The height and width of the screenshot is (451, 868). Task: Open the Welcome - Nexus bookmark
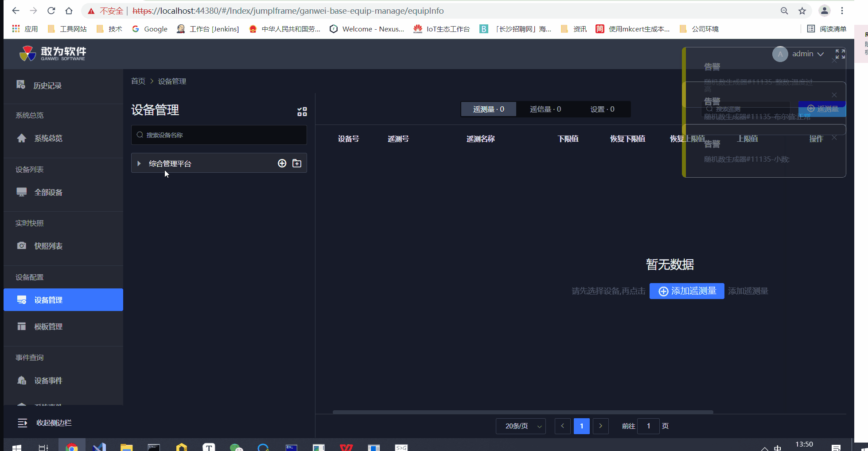367,29
